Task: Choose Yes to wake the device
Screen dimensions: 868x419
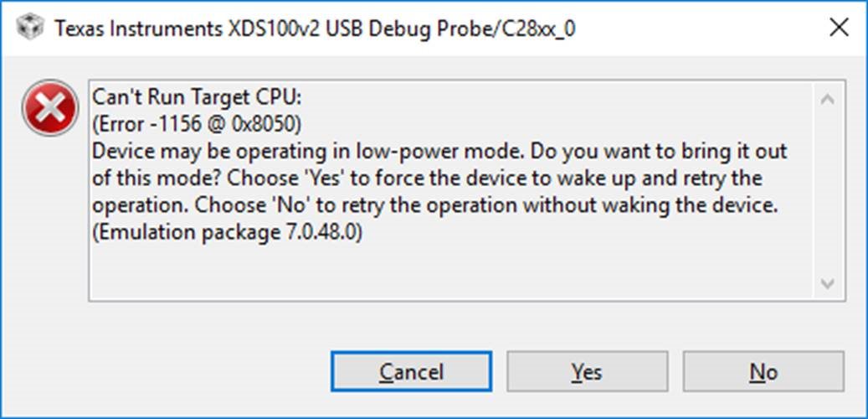Action: 587,371
